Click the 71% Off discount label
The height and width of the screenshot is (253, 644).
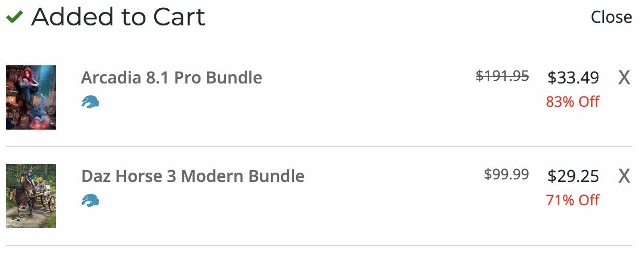[572, 200]
